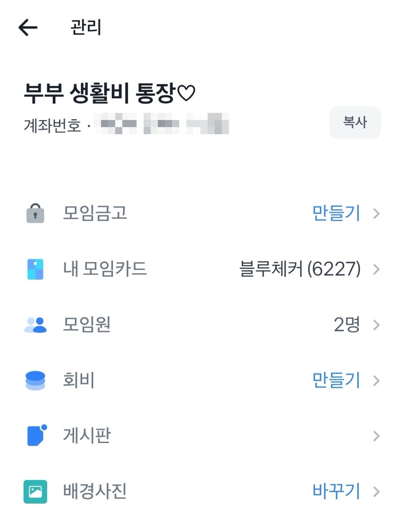The image size is (404, 532).
Task: Click the 모임원 people icon
Action: (x=35, y=325)
